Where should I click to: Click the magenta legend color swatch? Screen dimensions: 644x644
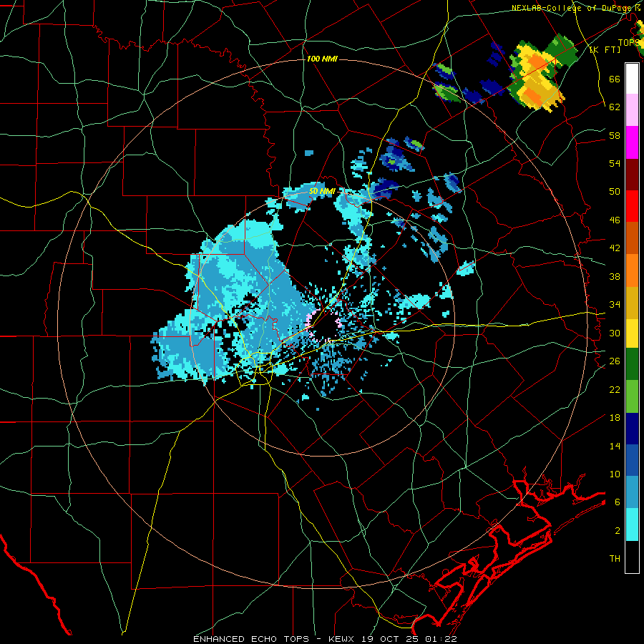click(x=632, y=142)
